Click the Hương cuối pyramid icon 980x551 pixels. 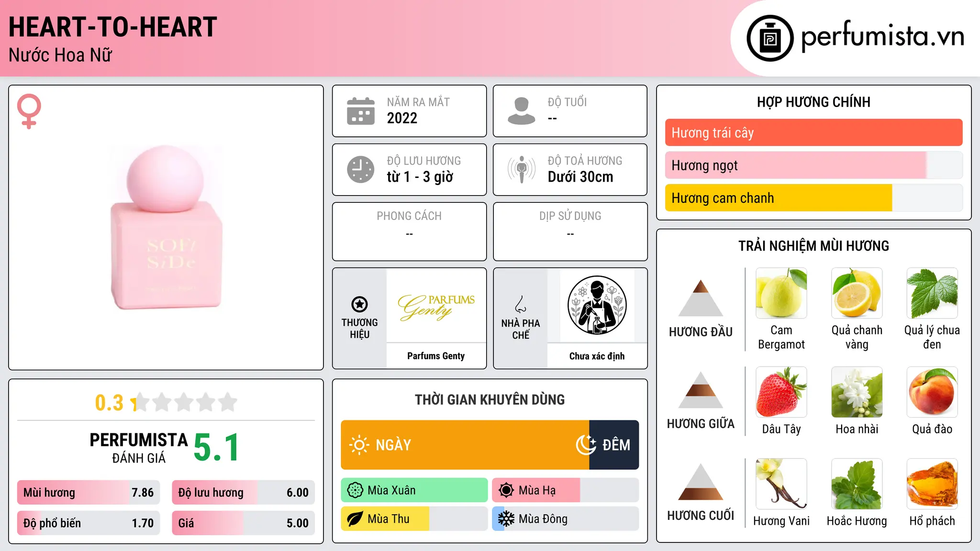[x=701, y=482]
